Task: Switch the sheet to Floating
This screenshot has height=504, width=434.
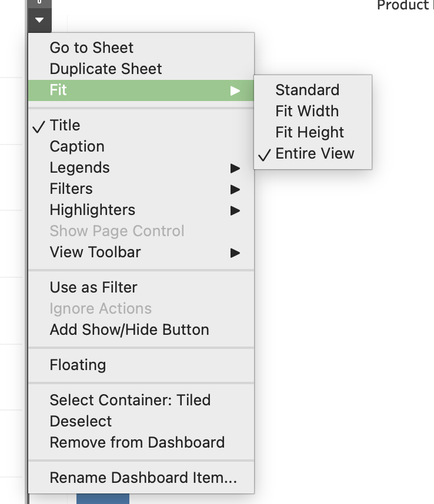Action: [78, 365]
